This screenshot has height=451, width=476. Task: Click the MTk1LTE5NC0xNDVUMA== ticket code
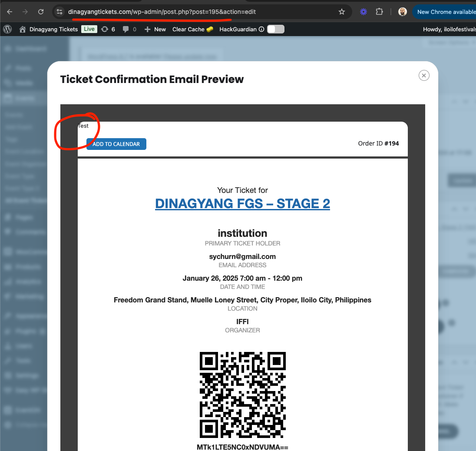tap(242, 447)
